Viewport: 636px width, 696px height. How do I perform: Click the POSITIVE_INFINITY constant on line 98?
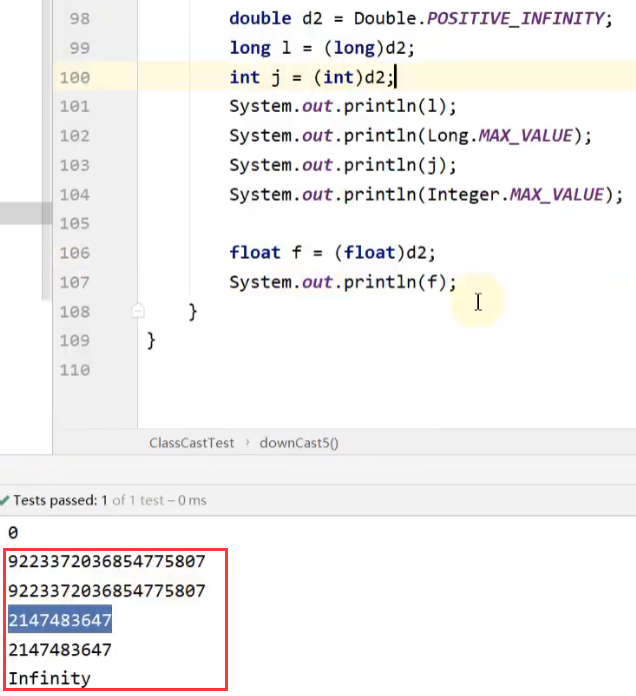click(x=515, y=19)
